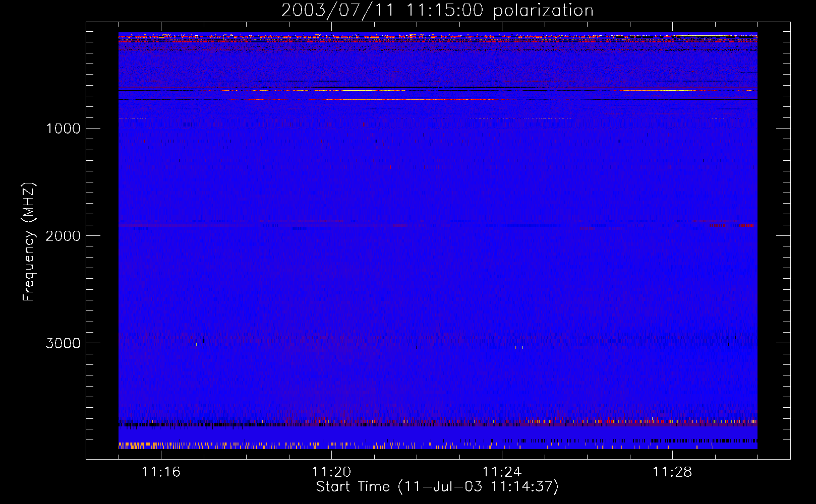The height and width of the screenshot is (504, 816).
Task: Click the 3000 frequency tick label
Action: pos(63,343)
